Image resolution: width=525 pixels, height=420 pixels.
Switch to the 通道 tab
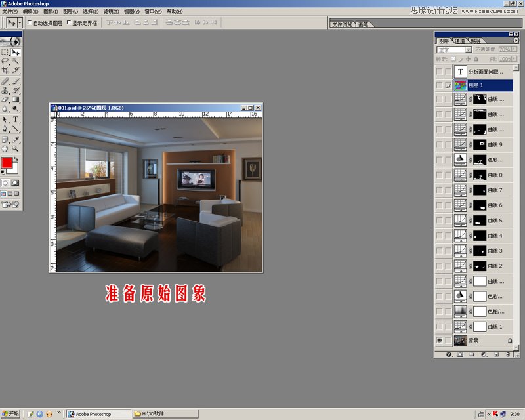click(x=460, y=41)
